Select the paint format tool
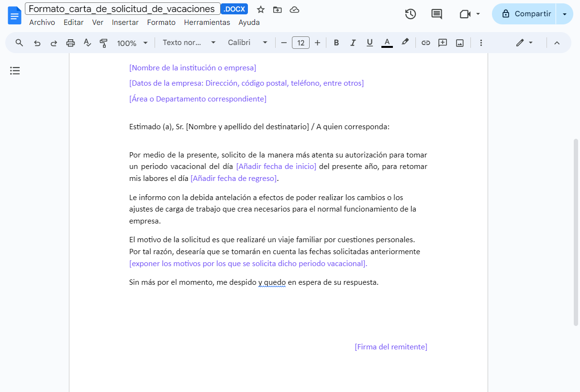Image resolution: width=580 pixels, height=392 pixels. (103, 43)
